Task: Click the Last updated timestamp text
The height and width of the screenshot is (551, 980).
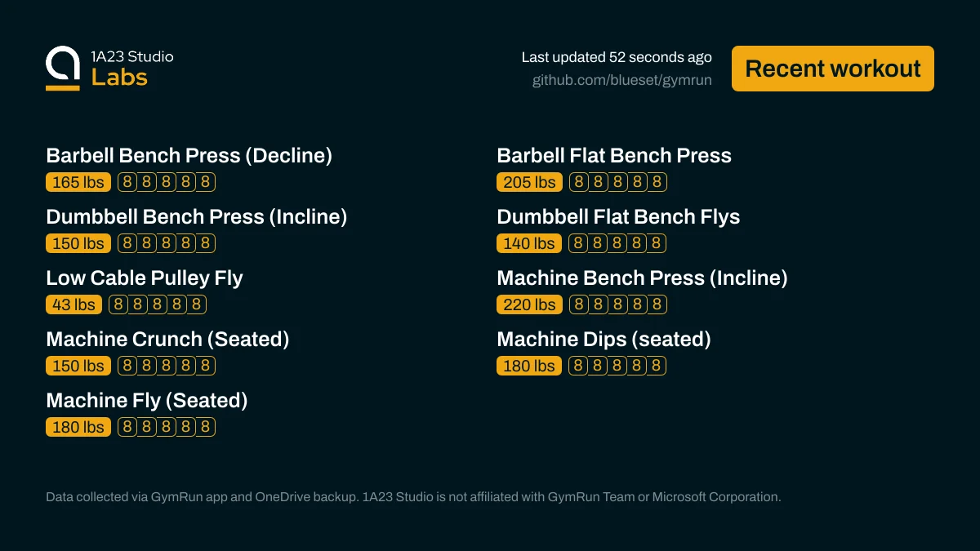Action: [617, 57]
